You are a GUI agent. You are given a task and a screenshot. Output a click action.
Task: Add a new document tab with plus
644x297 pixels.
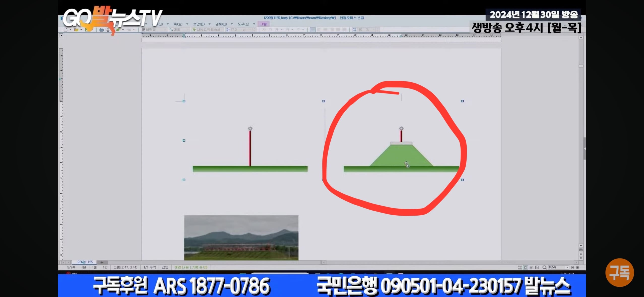(x=102, y=262)
